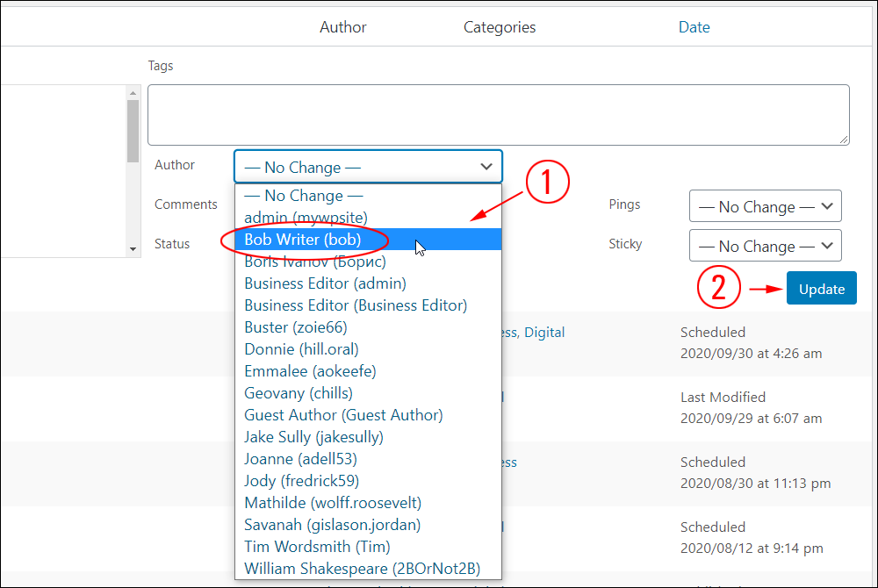The width and height of the screenshot is (878, 588).
Task: Click the left list scrollbar thumb
Action: point(133,132)
